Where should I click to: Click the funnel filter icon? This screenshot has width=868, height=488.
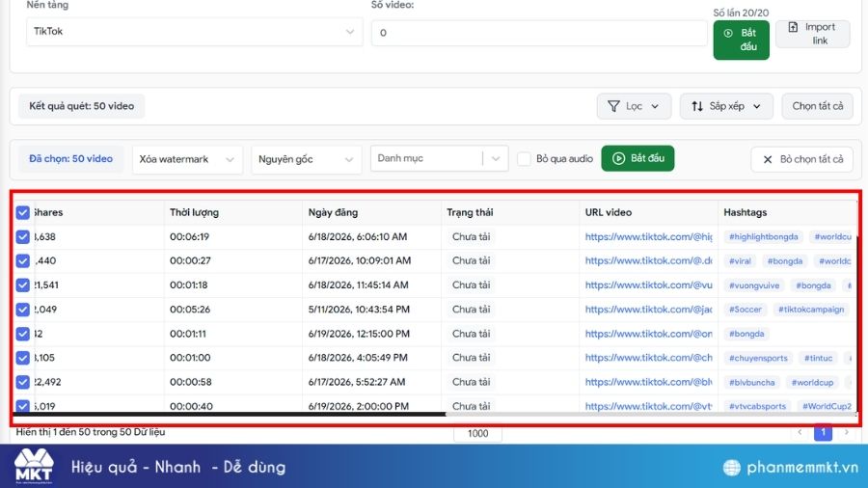tap(613, 106)
